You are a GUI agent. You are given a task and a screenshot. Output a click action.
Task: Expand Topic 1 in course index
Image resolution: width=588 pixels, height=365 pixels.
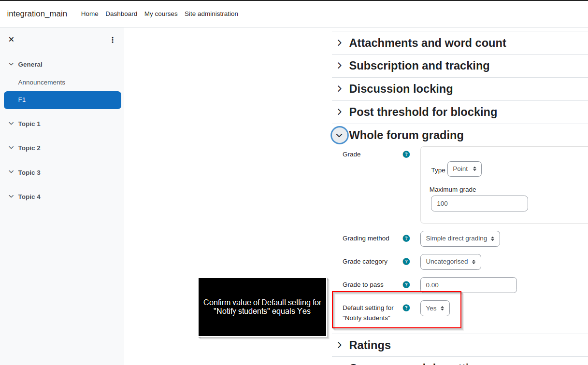pos(11,124)
